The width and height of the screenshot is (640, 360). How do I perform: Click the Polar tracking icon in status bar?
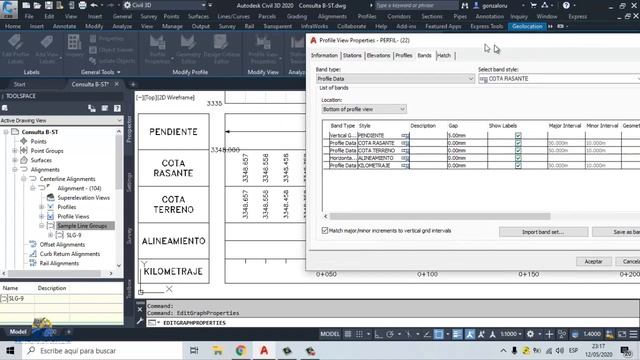(390, 334)
